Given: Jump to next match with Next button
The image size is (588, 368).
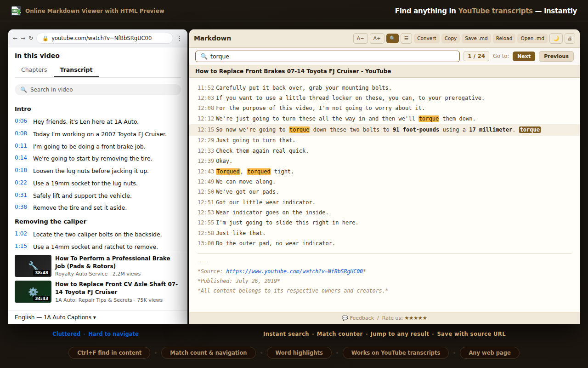Looking at the screenshot, I should point(524,56).
